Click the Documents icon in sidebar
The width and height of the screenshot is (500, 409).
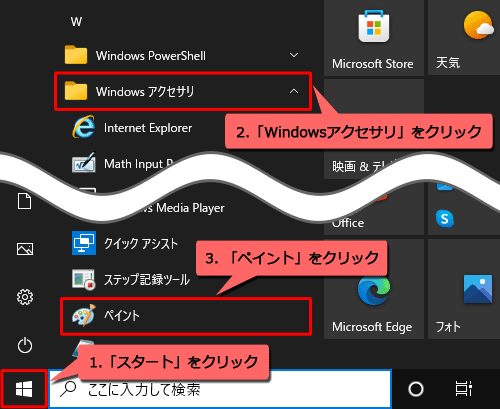[25, 201]
